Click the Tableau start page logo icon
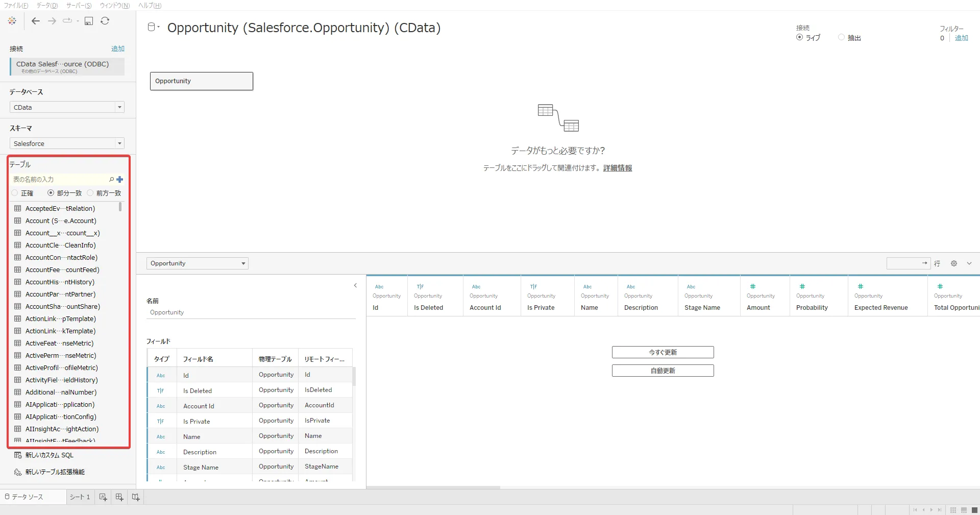Image resolution: width=980 pixels, height=515 pixels. point(12,21)
